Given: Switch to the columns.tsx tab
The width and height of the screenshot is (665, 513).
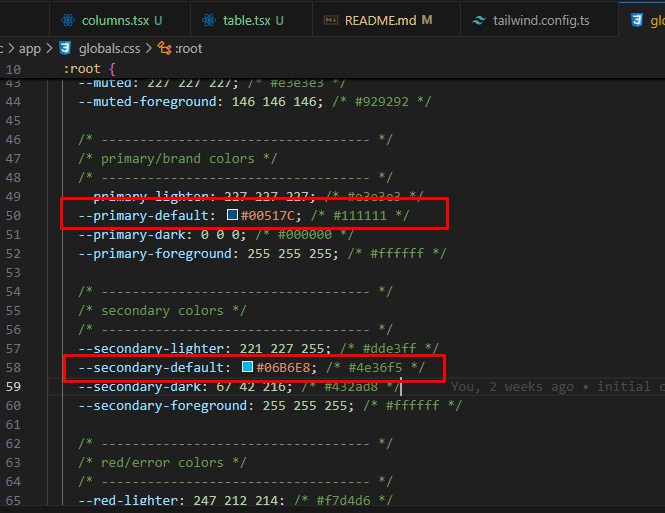Looking at the screenshot, I should 115,20.
